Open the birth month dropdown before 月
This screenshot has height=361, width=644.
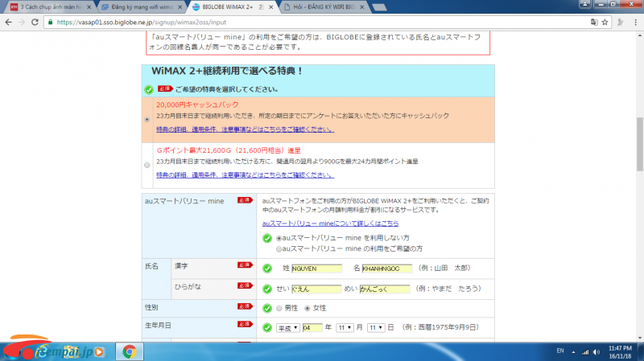click(x=345, y=327)
